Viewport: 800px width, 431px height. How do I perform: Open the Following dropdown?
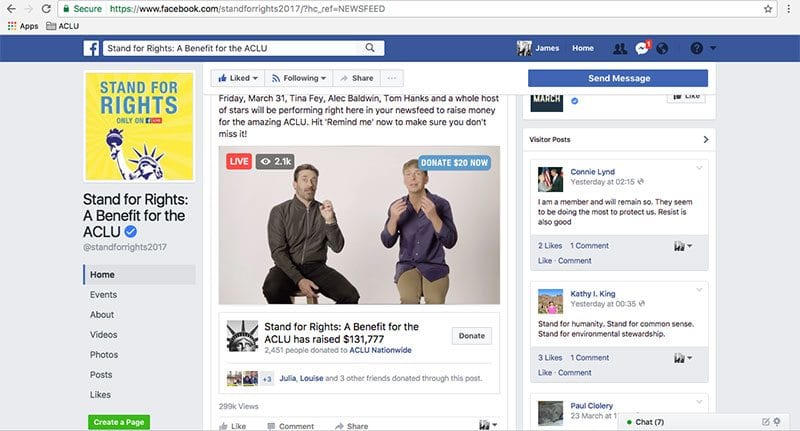coord(301,78)
